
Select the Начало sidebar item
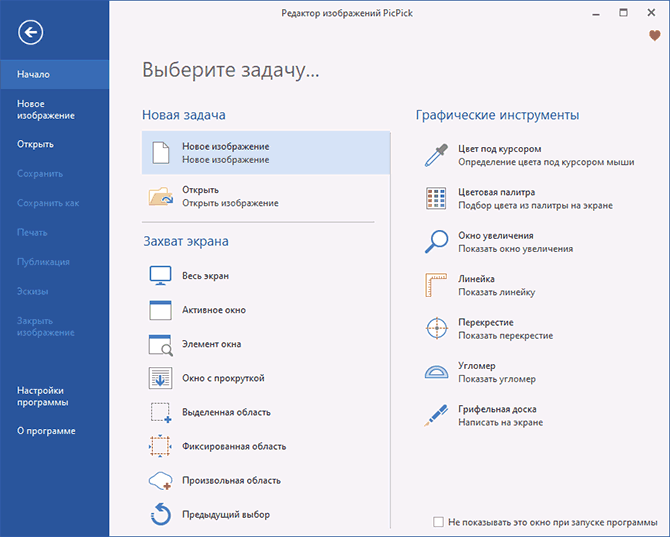point(55,74)
